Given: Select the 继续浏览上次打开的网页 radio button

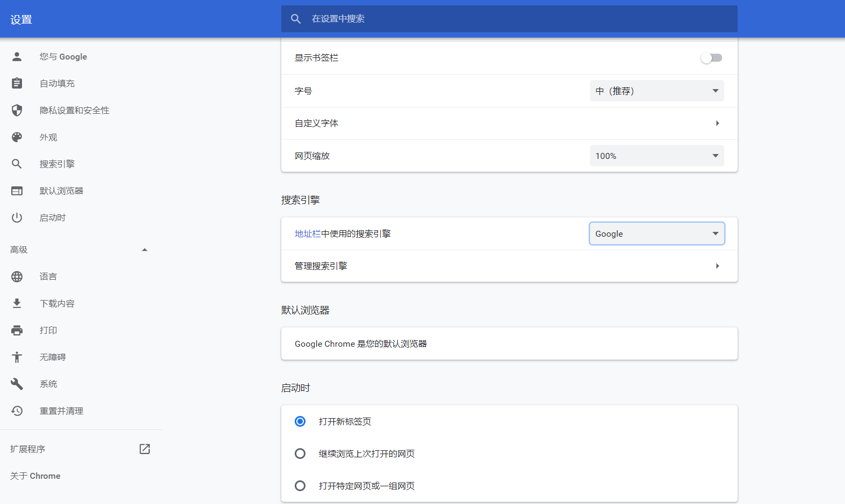Looking at the screenshot, I should coord(300,454).
